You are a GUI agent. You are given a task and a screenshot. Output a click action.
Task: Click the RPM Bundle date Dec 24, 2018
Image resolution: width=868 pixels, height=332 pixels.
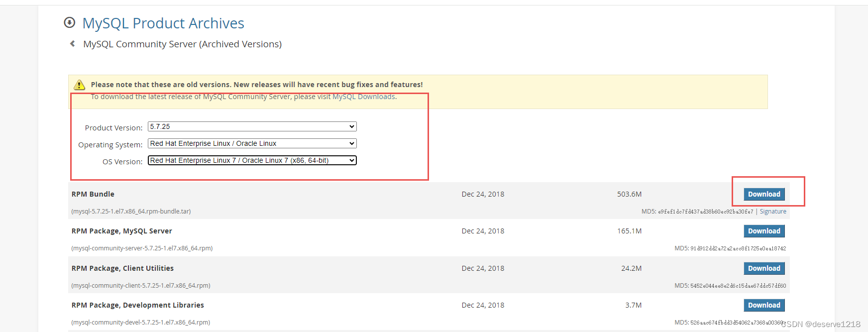(x=483, y=194)
